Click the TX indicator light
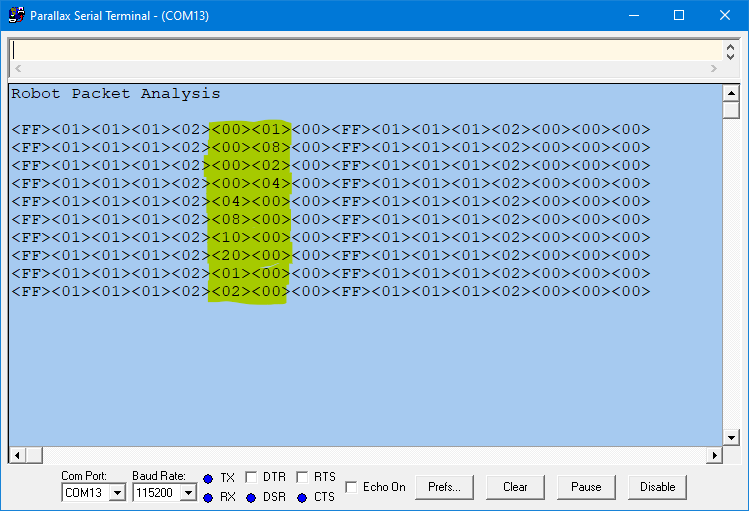The image size is (749, 511). coord(208,479)
